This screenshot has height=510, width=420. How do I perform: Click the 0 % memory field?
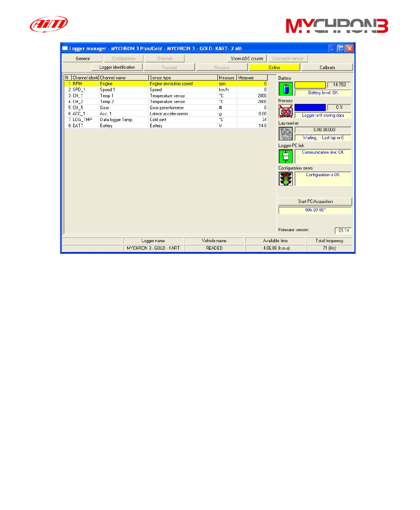[339, 107]
